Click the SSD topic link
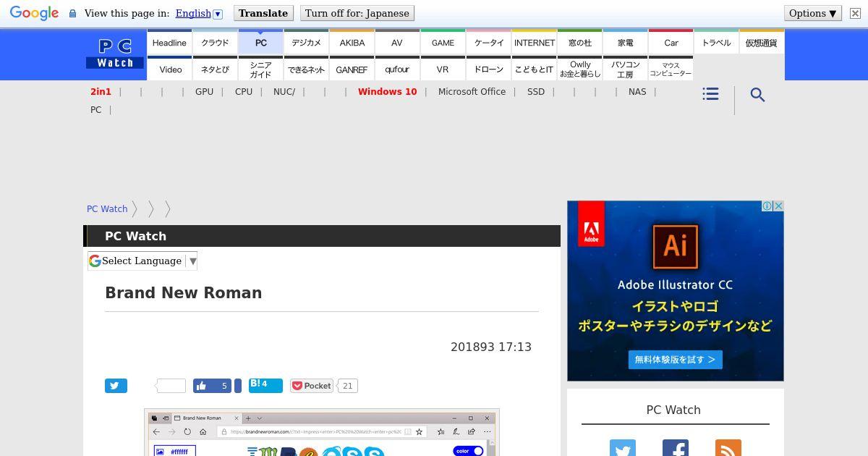This screenshot has width=868, height=456. point(536,92)
